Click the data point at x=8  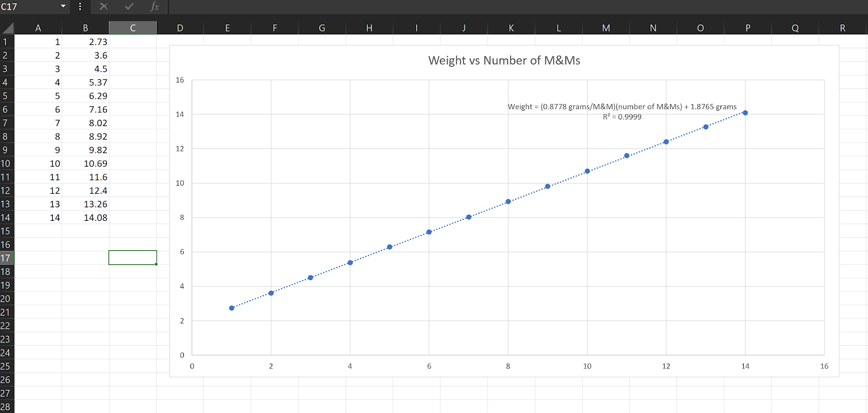508,202
